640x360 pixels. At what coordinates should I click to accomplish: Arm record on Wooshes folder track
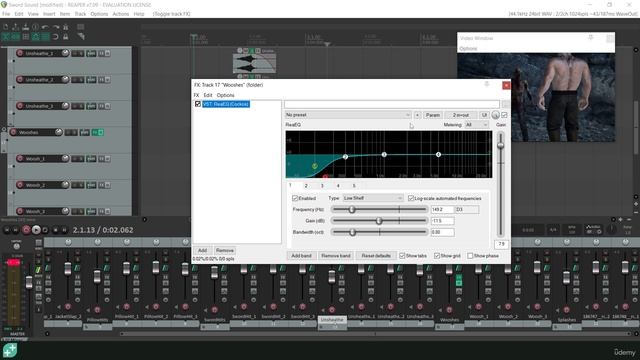click(13, 132)
